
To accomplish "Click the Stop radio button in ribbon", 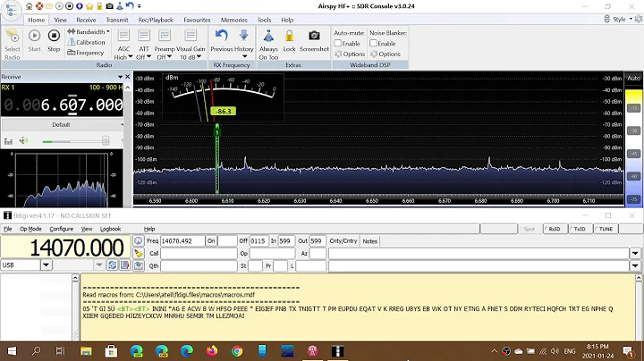I will click(x=54, y=40).
